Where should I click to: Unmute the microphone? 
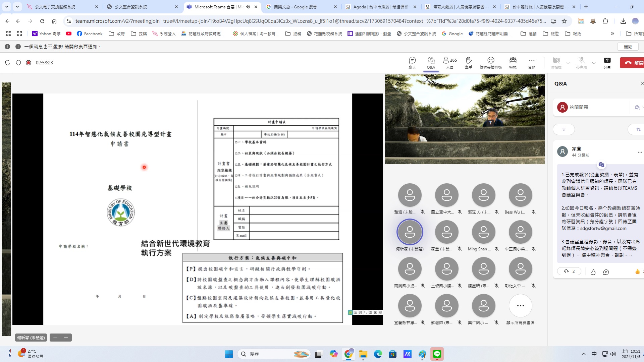[x=581, y=62]
